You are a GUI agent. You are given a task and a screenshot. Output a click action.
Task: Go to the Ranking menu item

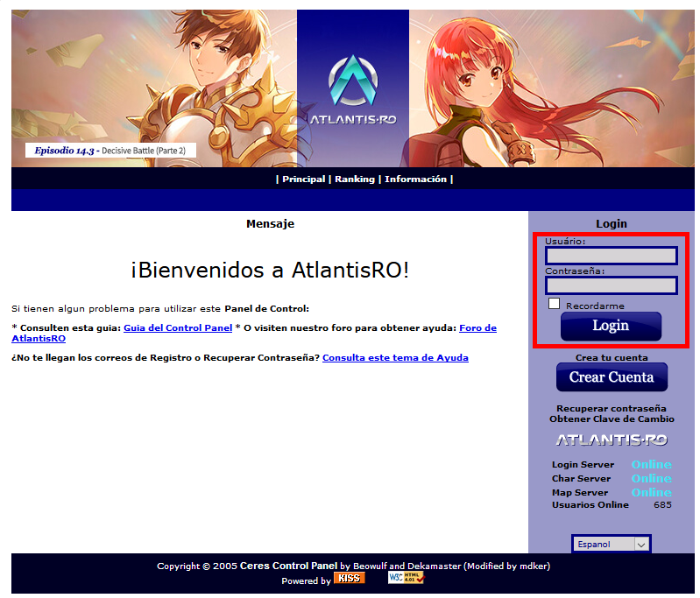(x=355, y=179)
